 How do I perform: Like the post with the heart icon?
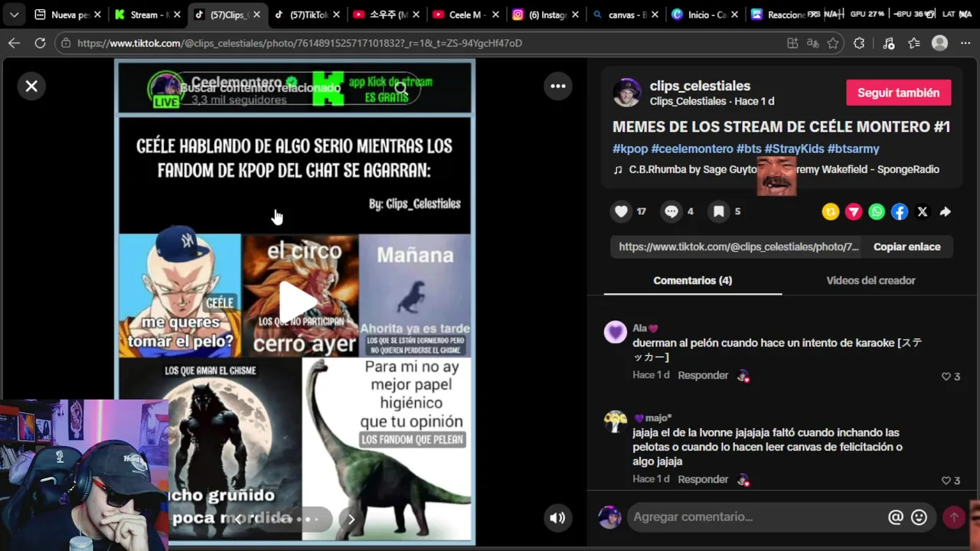(x=622, y=211)
